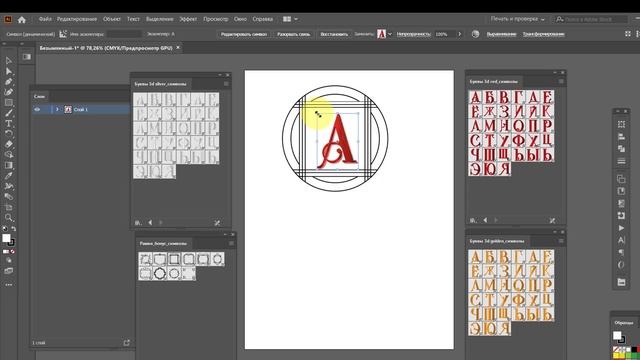Click the Home icon
This screenshot has width=640, height=360.
(22, 19)
